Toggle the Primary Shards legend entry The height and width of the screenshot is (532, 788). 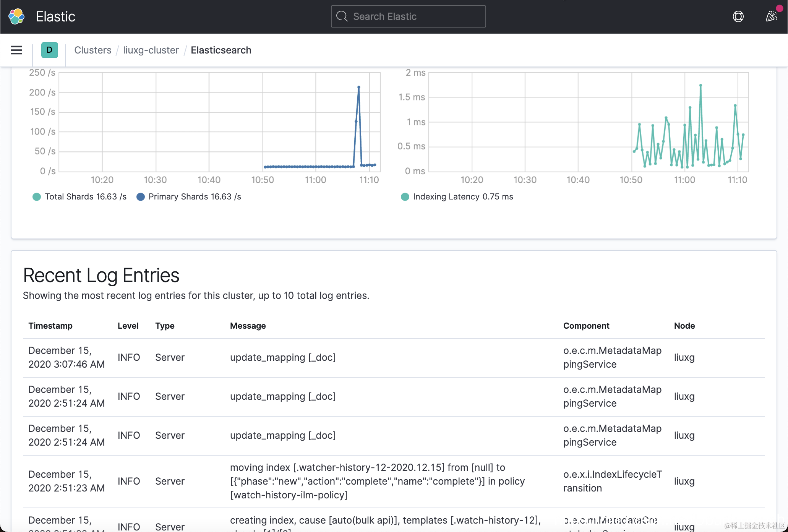tap(189, 196)
